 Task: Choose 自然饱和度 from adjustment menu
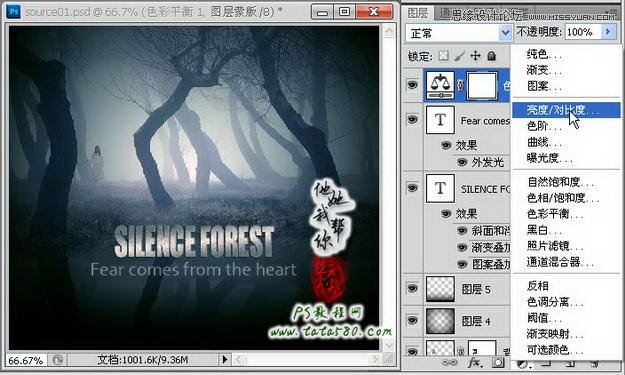(x=566, y=182)
